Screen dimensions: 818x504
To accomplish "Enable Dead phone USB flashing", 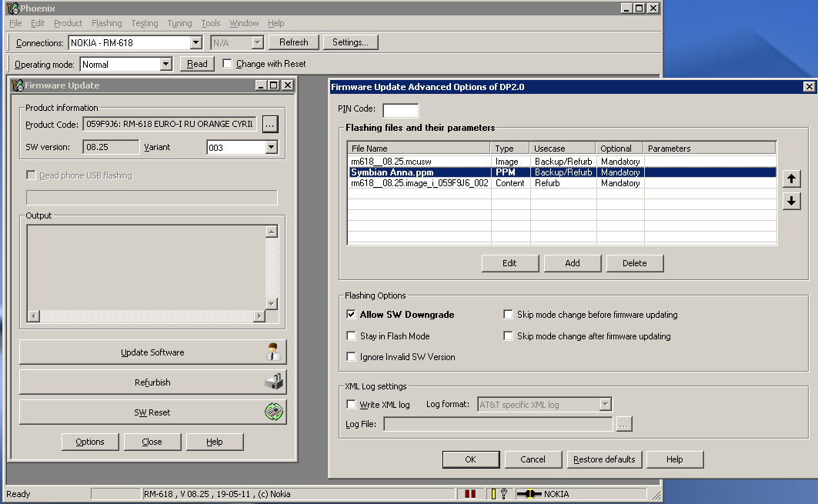I will tap(32, 175).
